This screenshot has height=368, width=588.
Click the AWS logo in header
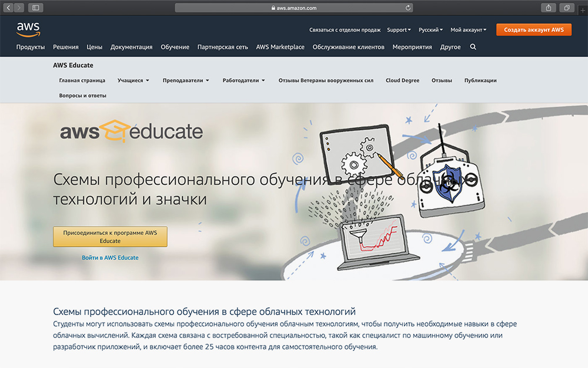(28, 29)
